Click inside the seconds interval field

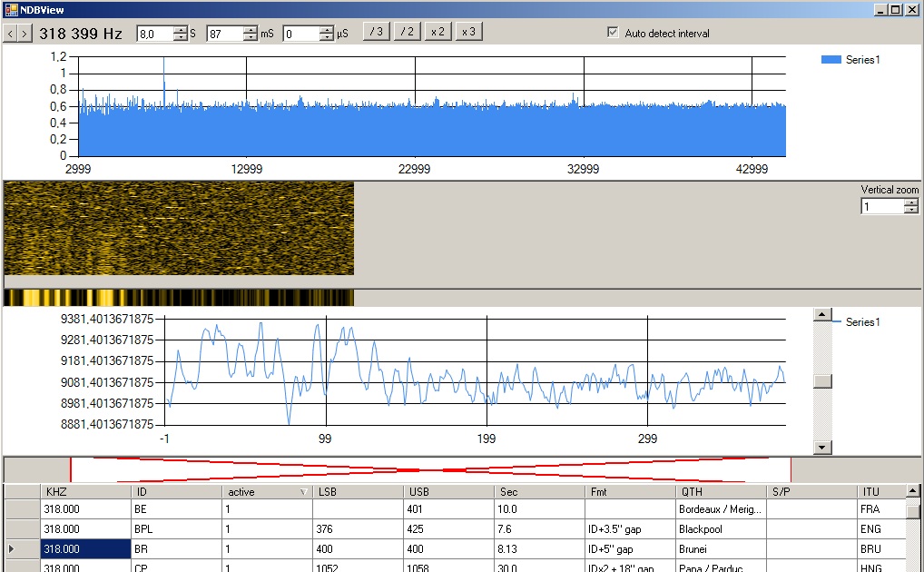click(152, 34)
